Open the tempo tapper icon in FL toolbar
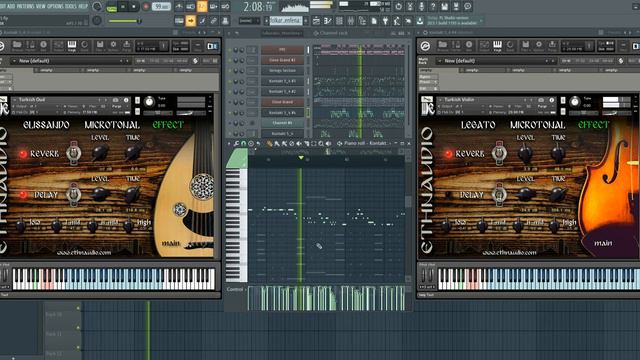 click(397, 20)
